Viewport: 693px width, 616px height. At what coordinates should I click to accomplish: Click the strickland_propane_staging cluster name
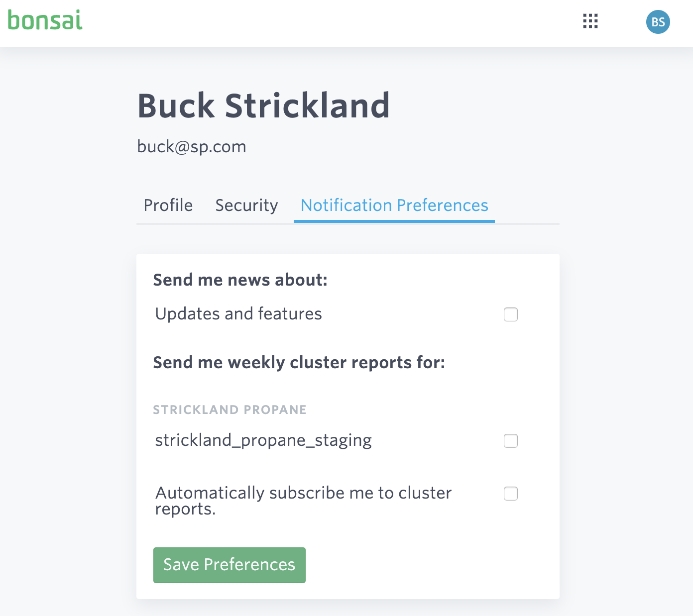(x=263, y=440)
